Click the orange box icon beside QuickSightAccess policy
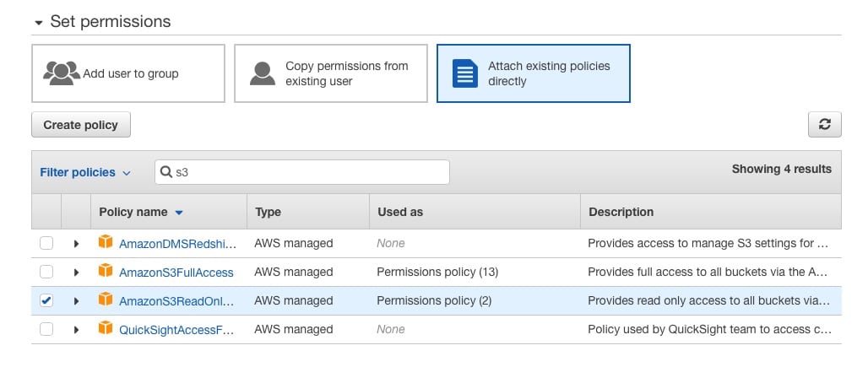The image size is (868, 367). [x=106, y=328]
